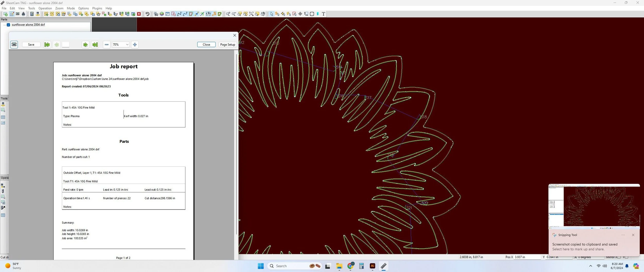Uncheck the sunflower alone 2004 dxf part
Image resolution: width=644 pixels, height=272 pixels.
(9, 25)
